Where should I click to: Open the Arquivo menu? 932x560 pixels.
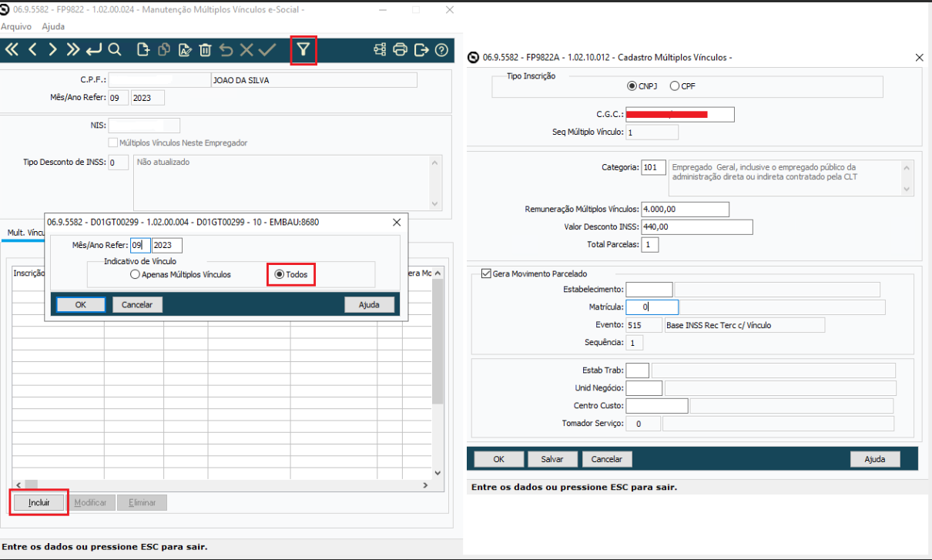(x=15, y=26)
